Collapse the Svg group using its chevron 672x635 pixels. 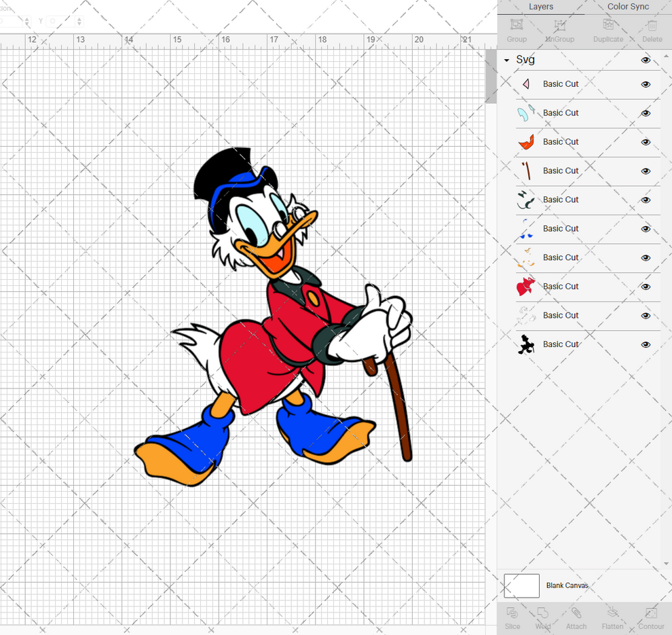tap(505, 60)
